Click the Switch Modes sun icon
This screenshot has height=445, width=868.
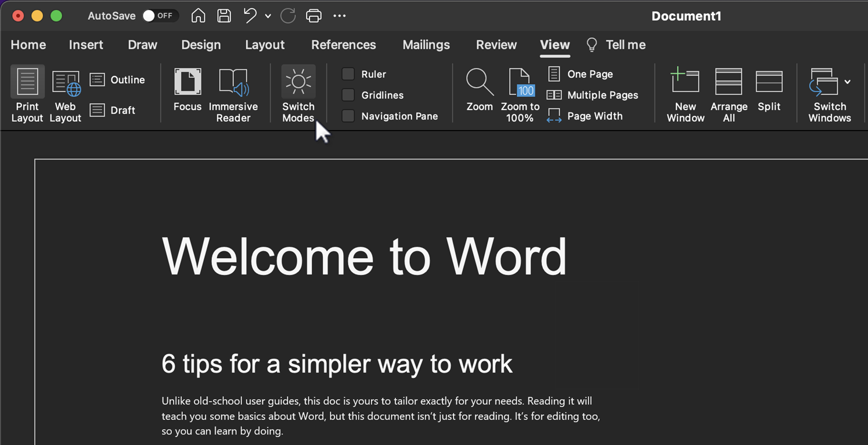tap(298, 82)
